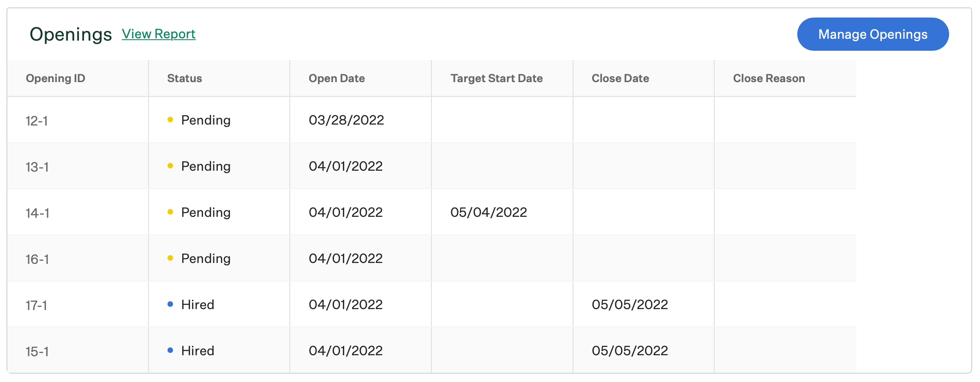Screen dimensions: 980x382
Task: Sort by the Opening ID column header
Action: coord(55,78)
